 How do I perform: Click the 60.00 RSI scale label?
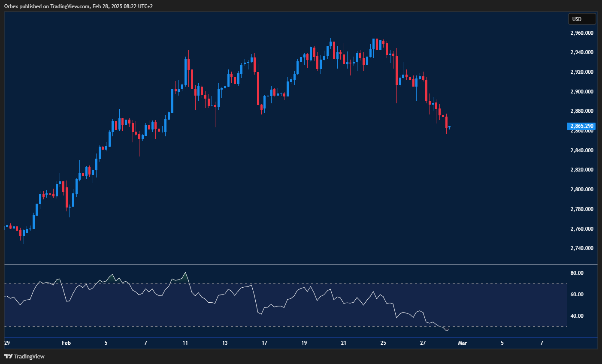pyautogui.click(x=577, y=295)
